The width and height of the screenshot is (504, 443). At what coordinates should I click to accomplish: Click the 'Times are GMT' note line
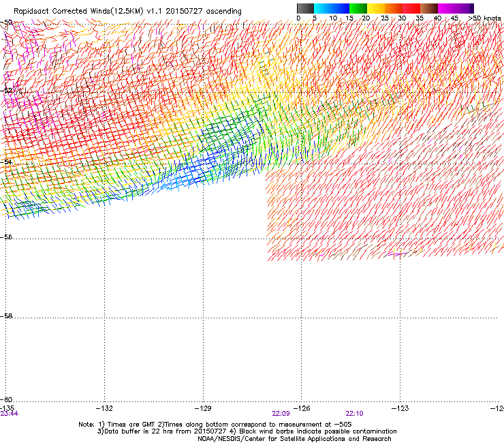215,425
